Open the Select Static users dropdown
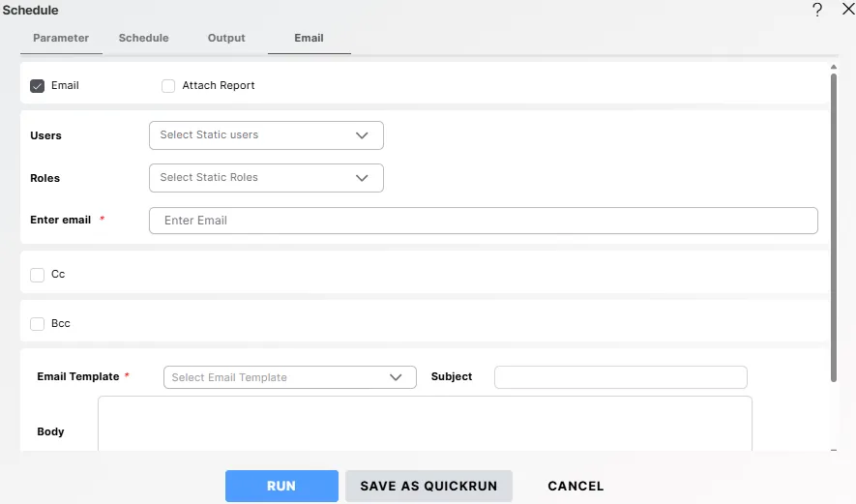Image resolution: width=856 pixels, height=504 pixels. 266,135
